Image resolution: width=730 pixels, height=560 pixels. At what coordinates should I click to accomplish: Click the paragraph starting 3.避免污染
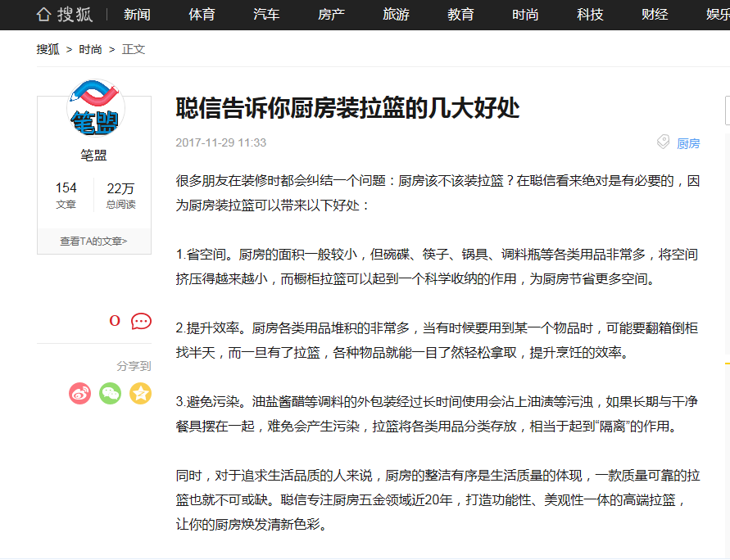pyautogui.click(x=437, y=413)
